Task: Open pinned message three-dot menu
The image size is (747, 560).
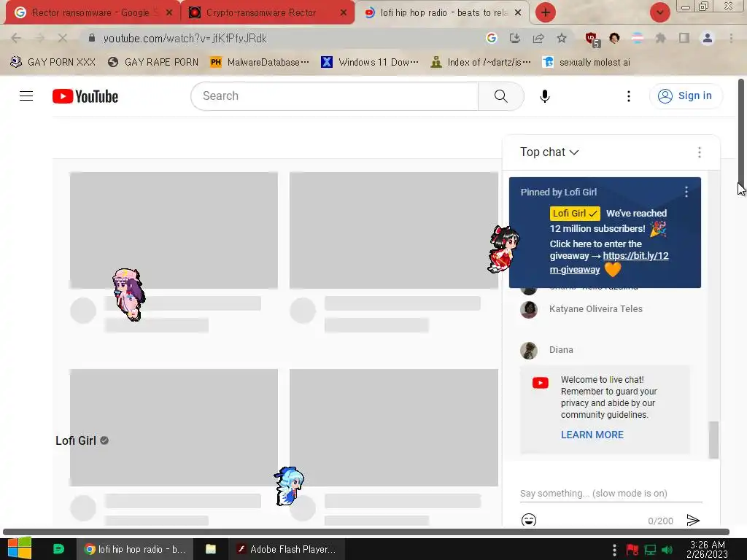Action: [x=686, y=192]
